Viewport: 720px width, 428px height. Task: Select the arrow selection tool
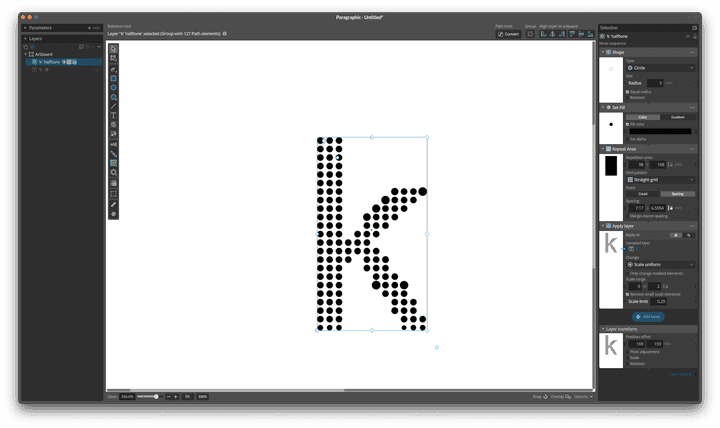point(113,49)
